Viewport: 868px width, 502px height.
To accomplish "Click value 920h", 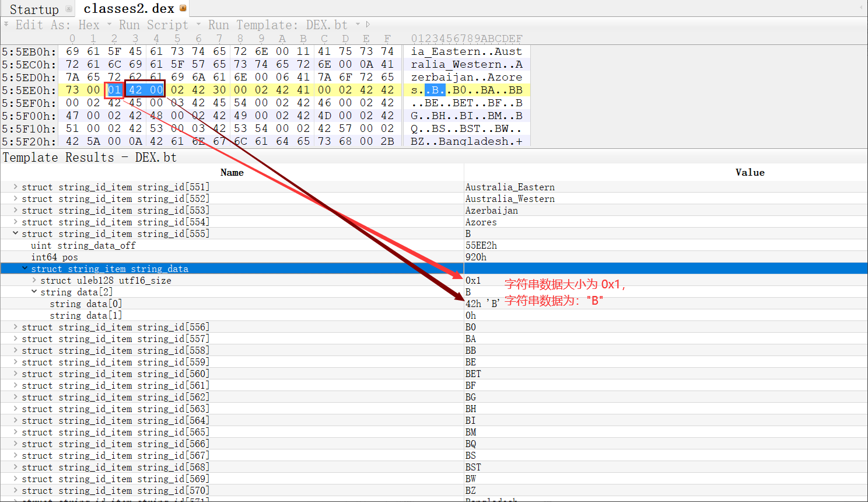I will click(476, 257).
